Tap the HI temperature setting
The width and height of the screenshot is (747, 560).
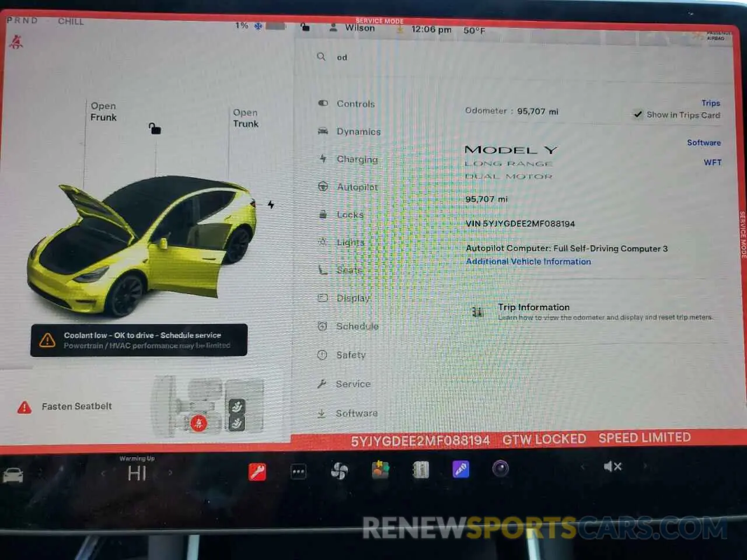coord(137,473)
